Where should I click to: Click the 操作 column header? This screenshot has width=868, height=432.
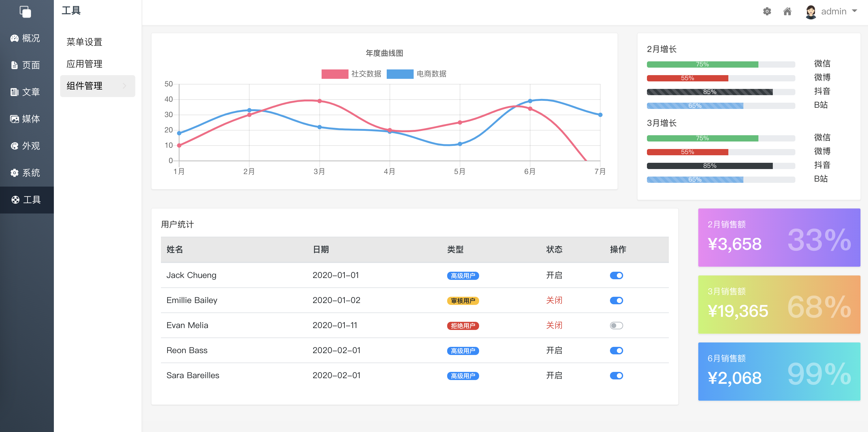point(618,250)
